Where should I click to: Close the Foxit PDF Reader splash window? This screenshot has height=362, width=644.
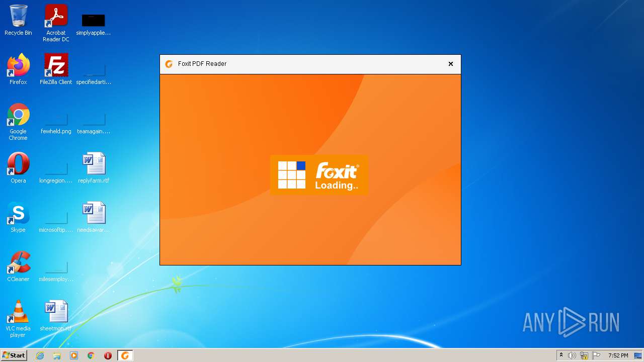[x=451, y=64]
